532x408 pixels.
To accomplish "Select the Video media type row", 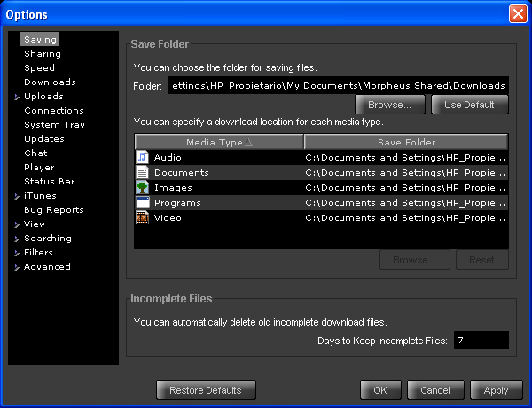I will point(321,217).
